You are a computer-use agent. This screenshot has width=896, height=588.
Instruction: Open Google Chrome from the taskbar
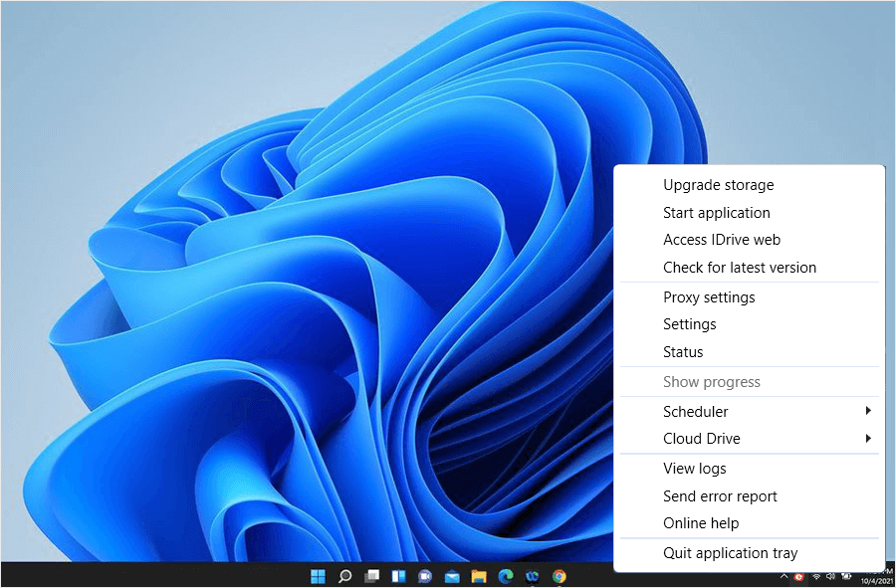(x=560, y=576)
